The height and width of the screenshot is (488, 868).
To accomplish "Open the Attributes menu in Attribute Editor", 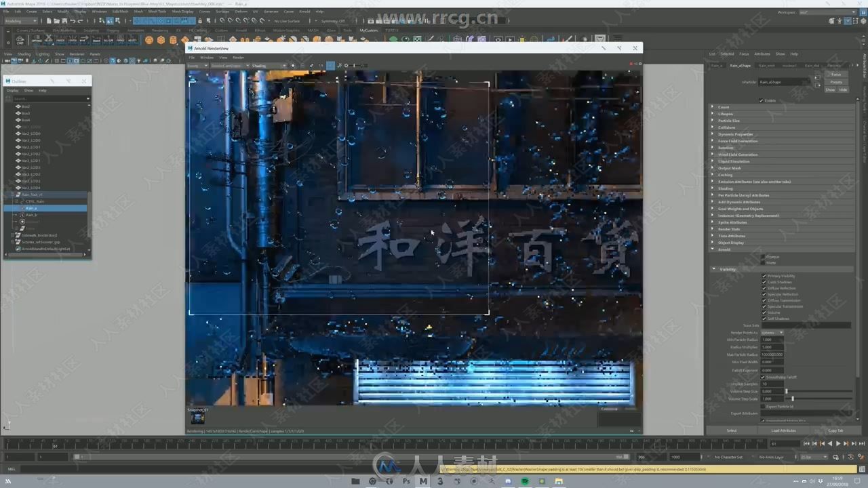I will tap(762, 54).
